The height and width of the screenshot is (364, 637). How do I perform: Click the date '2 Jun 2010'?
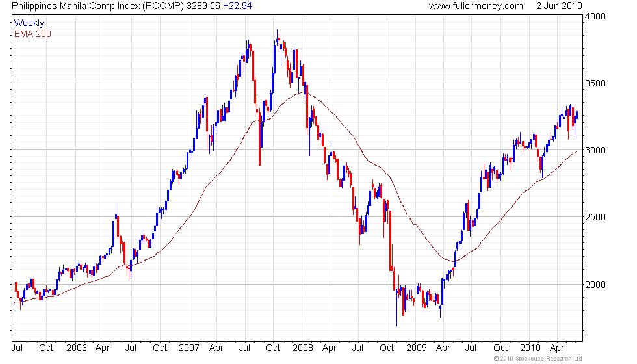559,6
